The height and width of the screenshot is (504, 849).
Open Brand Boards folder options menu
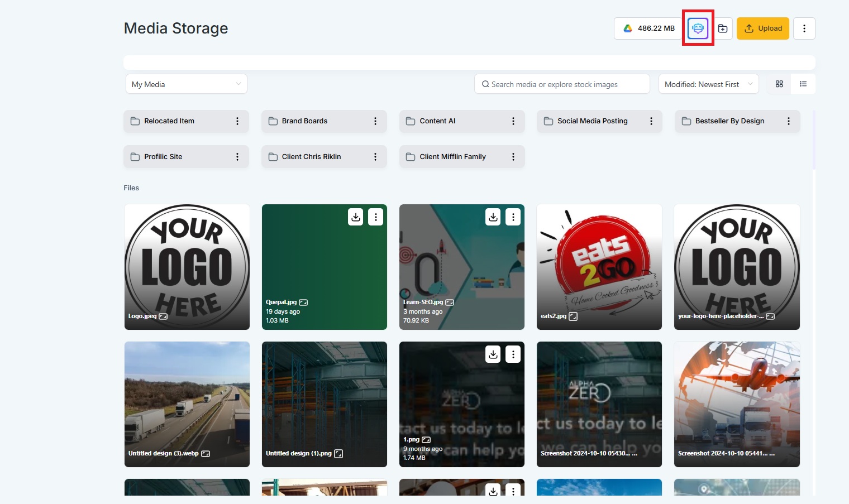click(x=375, y=121)
